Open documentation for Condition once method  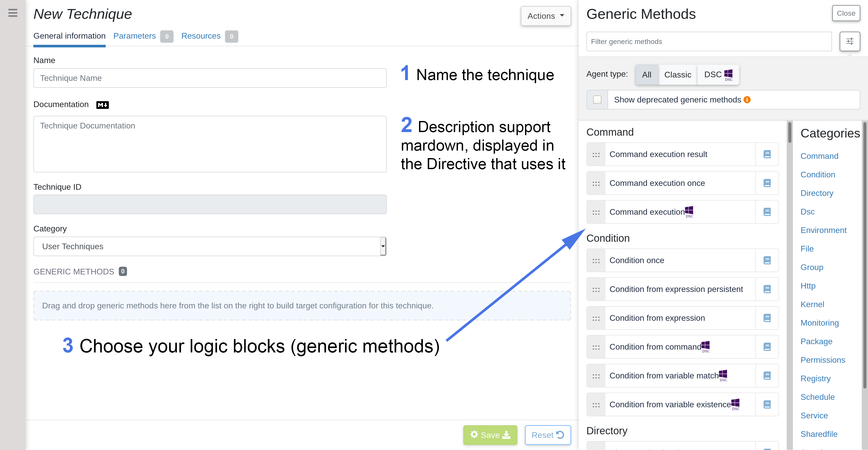click(x=767, y=261)
